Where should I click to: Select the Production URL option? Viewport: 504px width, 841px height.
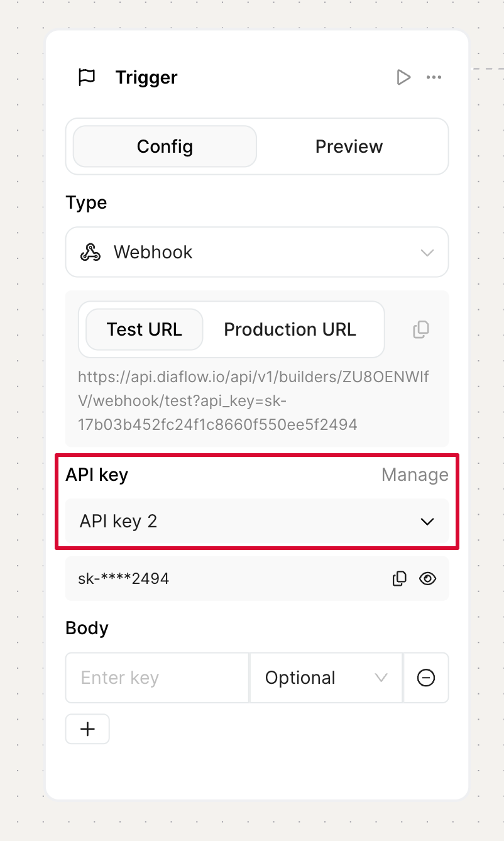[x=290, y=329]
